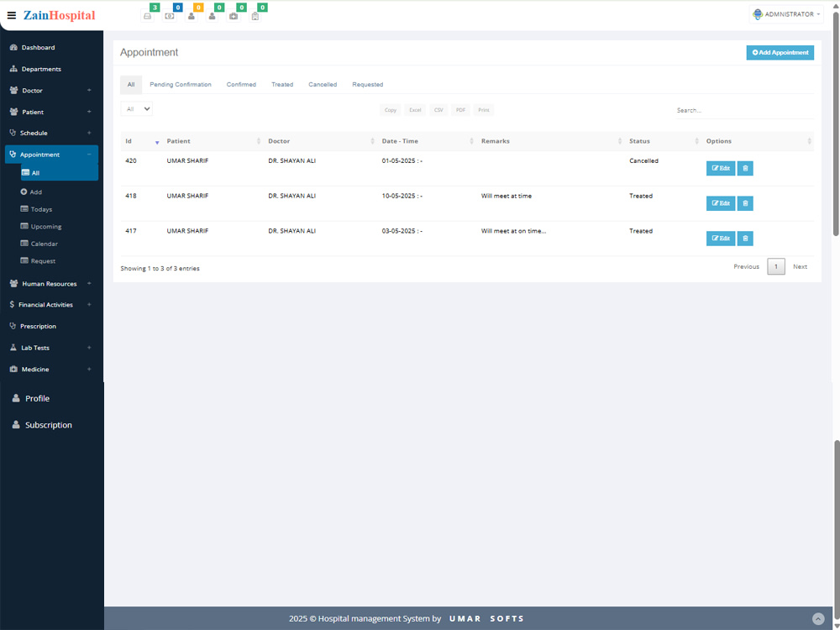Image resolution: width=840 pixels, height=630 pixels.
Task: Select Add under the Appointment submenu
Action: (31, 192)
